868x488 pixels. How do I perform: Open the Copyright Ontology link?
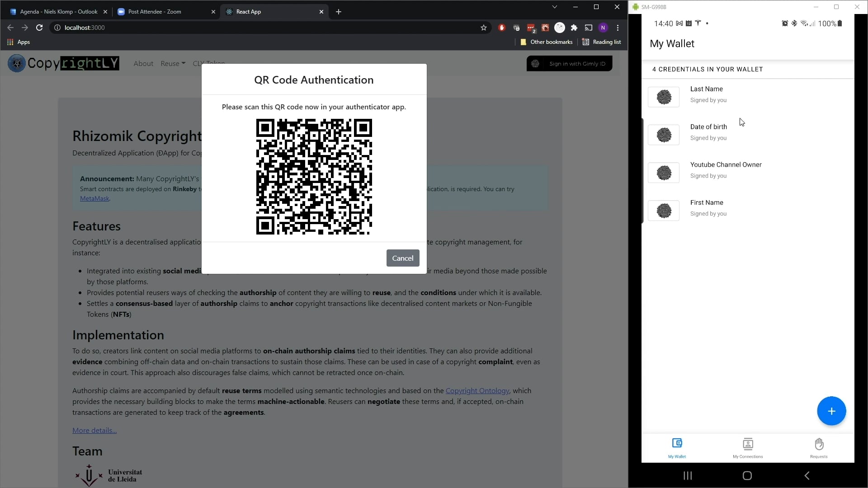pyautogui.click(x=477, y=390)
